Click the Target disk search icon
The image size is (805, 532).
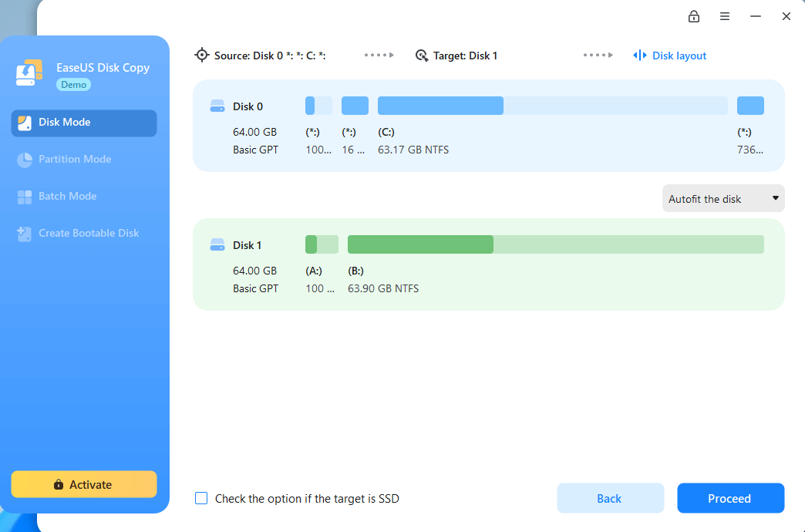click(422, 56)
